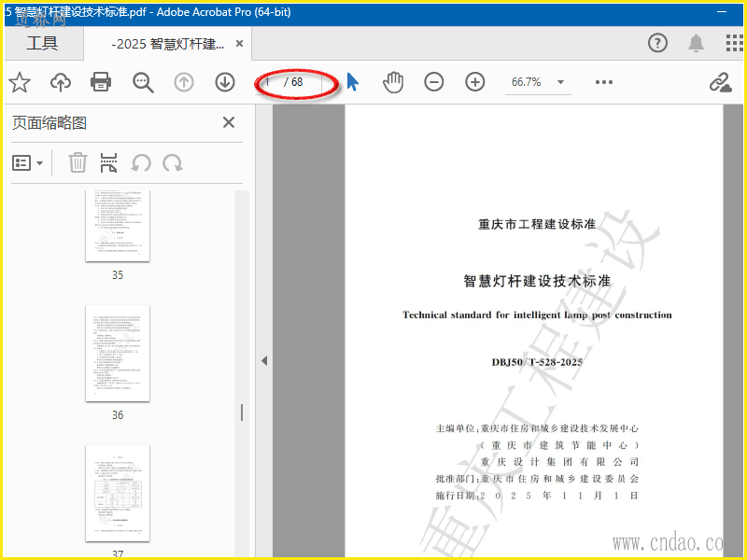This screenshot has width=747, height=560.
Task: Close the 页面缩略图 panel
Action: (x=229, y=122)
